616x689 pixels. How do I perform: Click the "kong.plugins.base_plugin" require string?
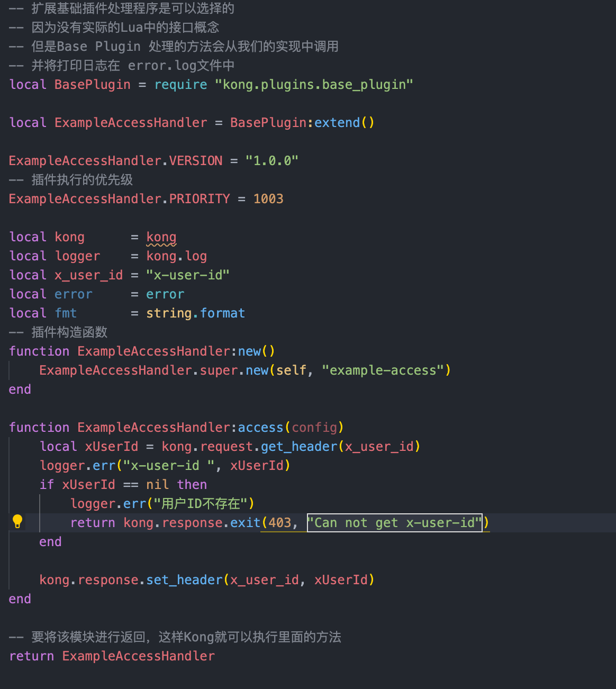click(314, 85)
